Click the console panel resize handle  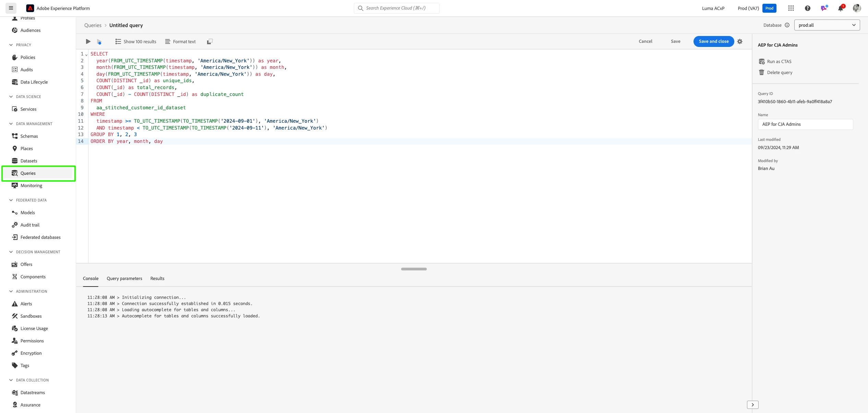[x=414, y=269]
